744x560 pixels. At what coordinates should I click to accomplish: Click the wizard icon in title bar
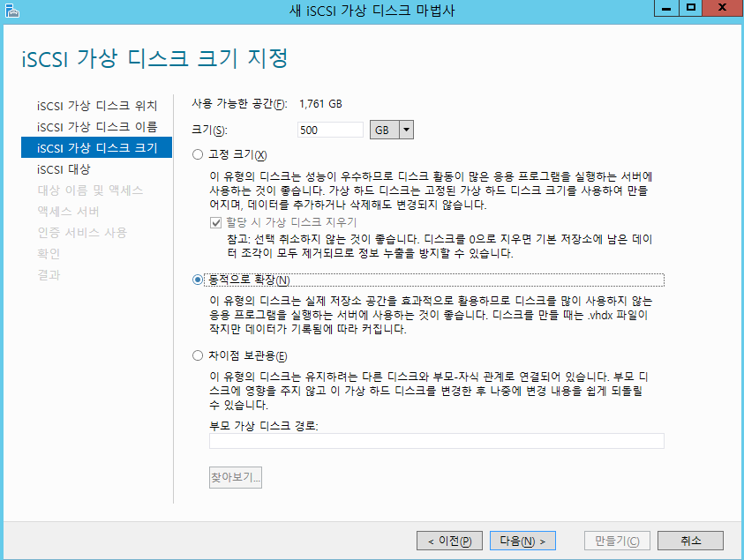(x=11, y=10)
